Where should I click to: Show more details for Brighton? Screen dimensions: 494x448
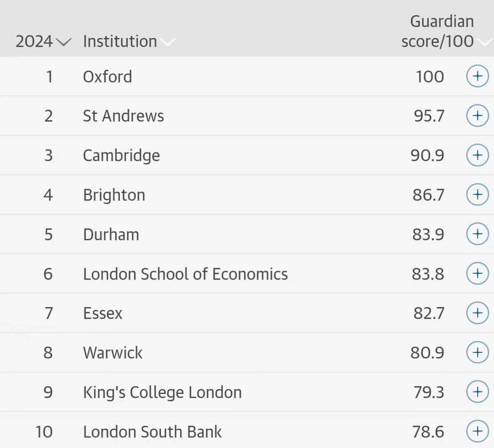477,194
